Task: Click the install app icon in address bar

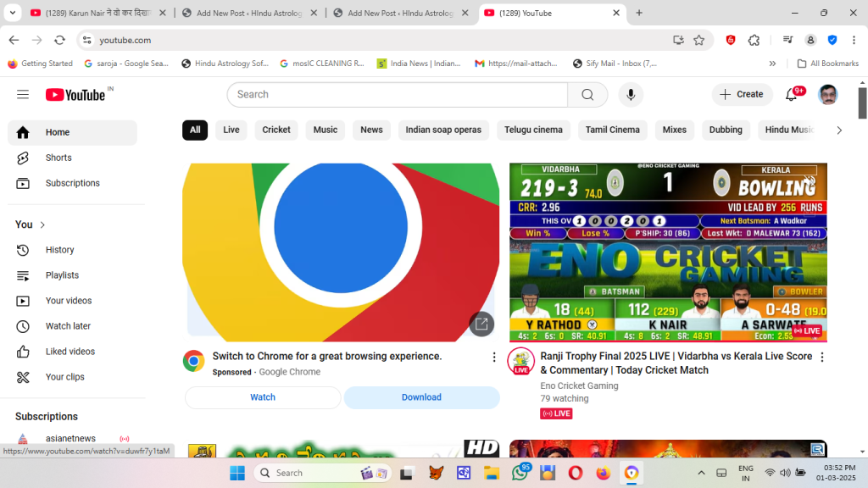Action: tap(678, 40)
